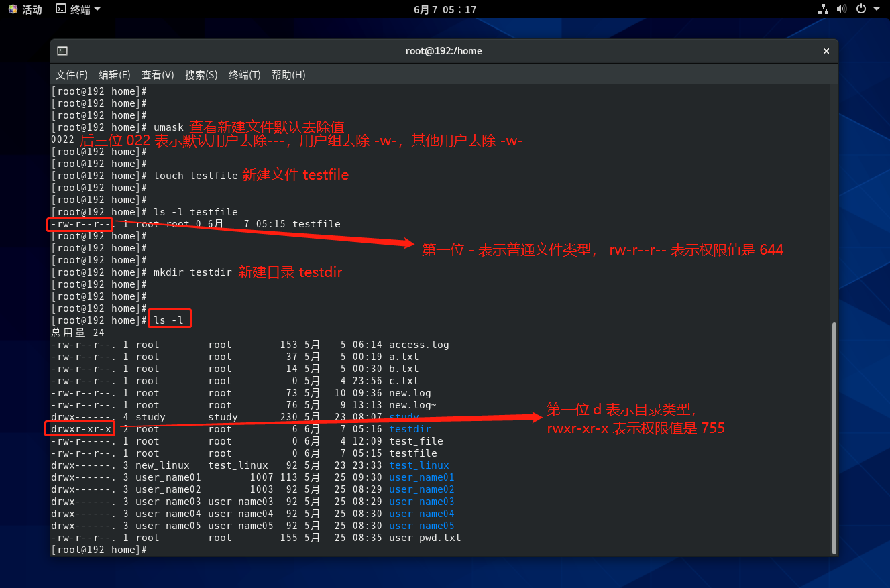Open the 编辑(E) menu

point(115,75)
